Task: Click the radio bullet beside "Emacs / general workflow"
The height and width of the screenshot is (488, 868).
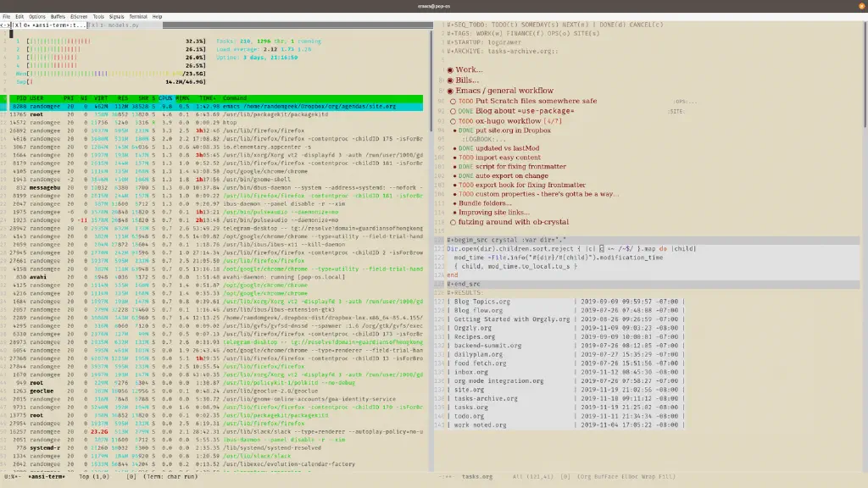Action: coord(449,91)
